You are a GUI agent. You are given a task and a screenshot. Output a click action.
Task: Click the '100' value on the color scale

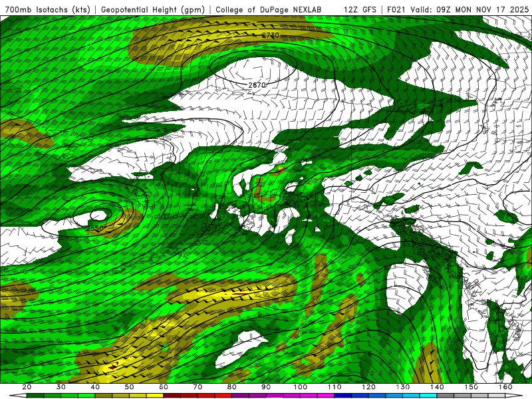click(301, 387)
